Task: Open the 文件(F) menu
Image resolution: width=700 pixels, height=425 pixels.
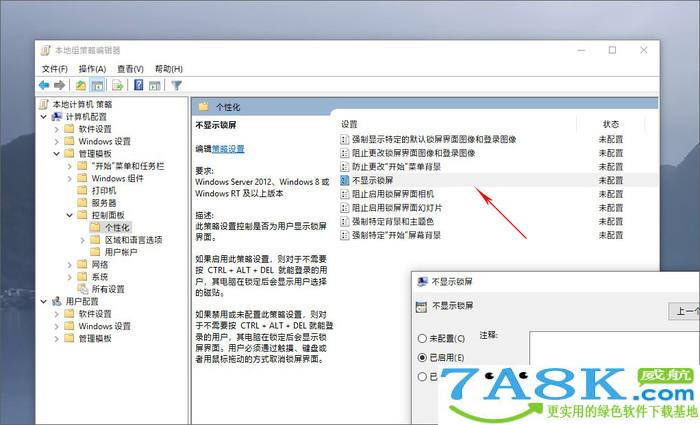Action: click(54, 69)
